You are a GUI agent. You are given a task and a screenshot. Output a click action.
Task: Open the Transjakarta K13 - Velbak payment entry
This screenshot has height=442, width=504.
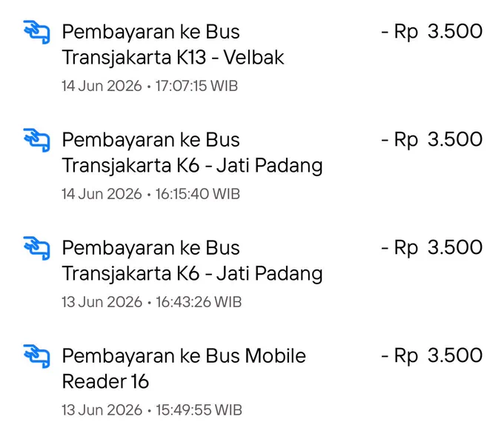click(x=252, y=57)
